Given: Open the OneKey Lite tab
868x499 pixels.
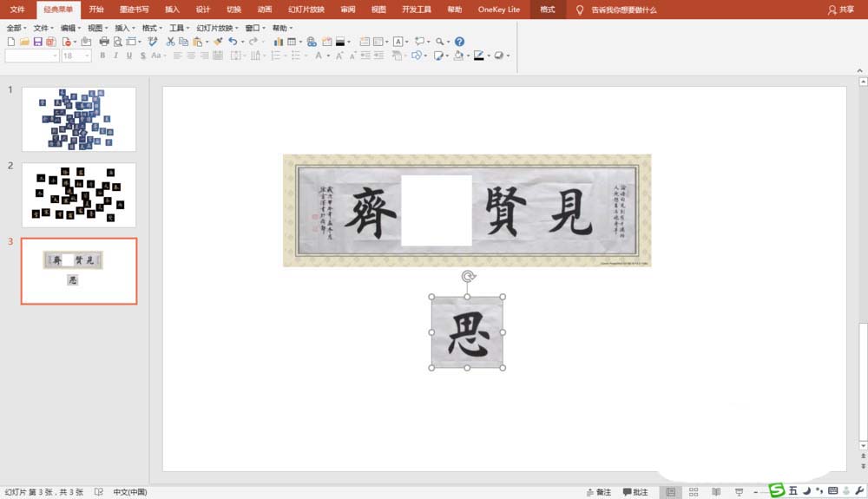Looking at the screenshot, I should coord(499,10).
